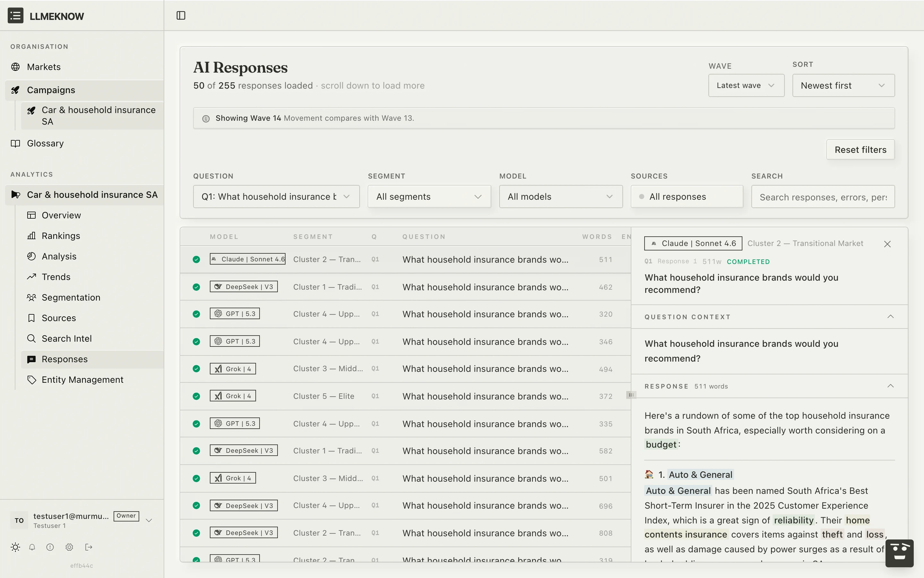Click the Claude | Sonnet 4.6 badge in the table
Screen dimensions: 924x578
[x=247, y=259]
